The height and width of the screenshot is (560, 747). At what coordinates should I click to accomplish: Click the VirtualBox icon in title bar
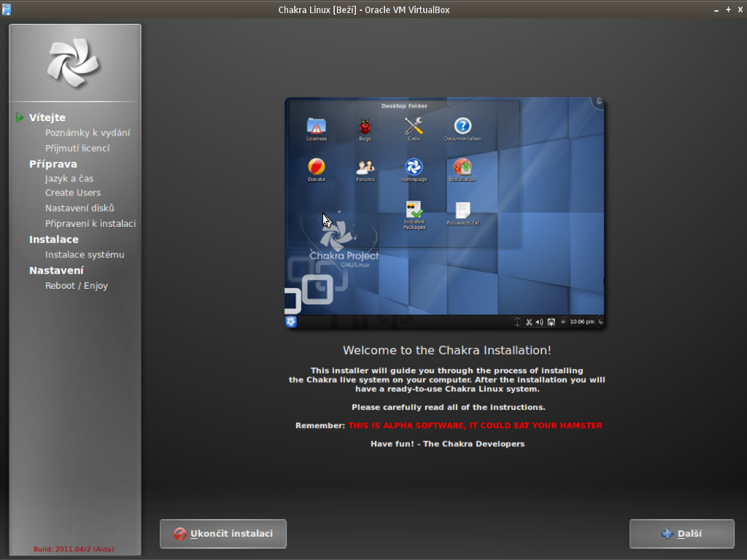(x=6, y=9)
